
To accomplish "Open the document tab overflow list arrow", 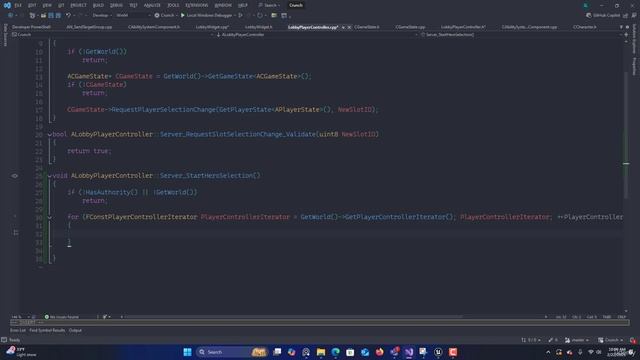I will point(621,27).
